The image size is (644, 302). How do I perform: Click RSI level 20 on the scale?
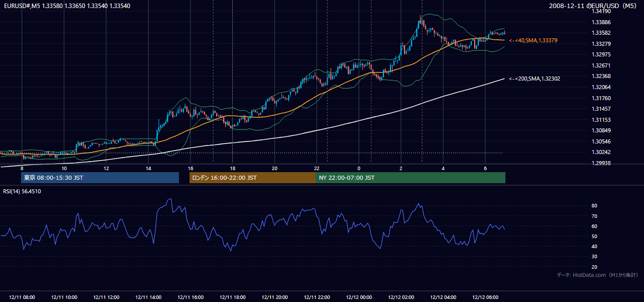(x=595, y=267)
